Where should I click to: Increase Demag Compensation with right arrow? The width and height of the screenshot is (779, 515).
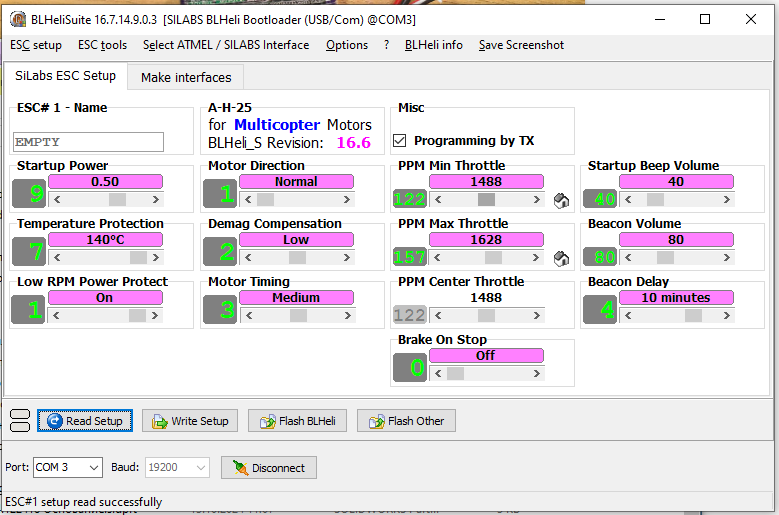point(347,257)
